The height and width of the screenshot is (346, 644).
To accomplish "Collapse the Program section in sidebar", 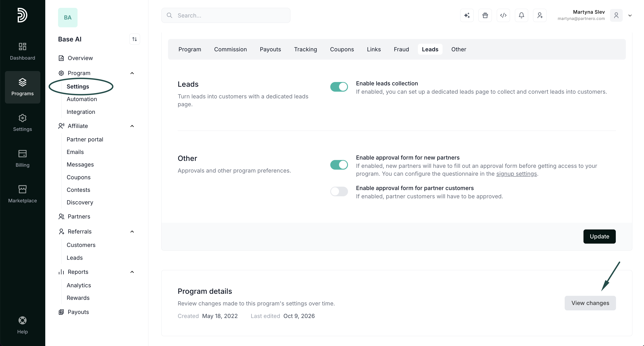I will 132,73.
